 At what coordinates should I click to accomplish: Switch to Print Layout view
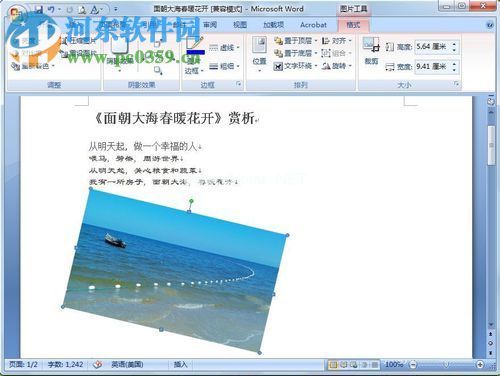pos(333,365)
